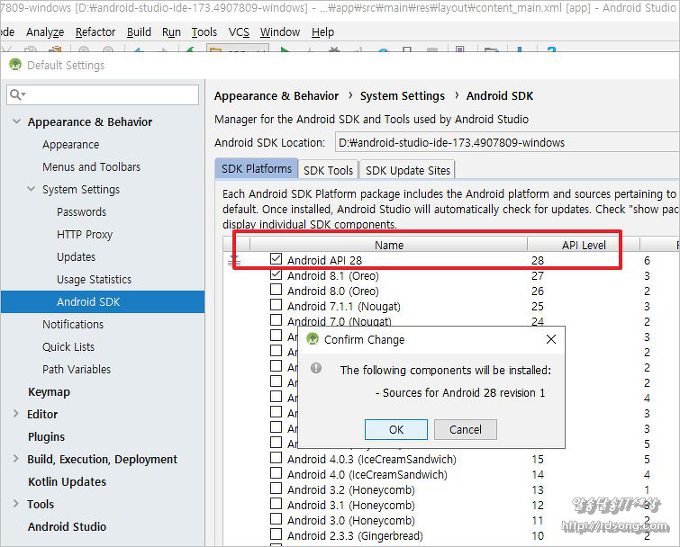The height and width of the screenshot is (547, 680).
Task: Uncheck the Android API 28 checkbox
Action: pyautogui.click(x=276, y=260)
